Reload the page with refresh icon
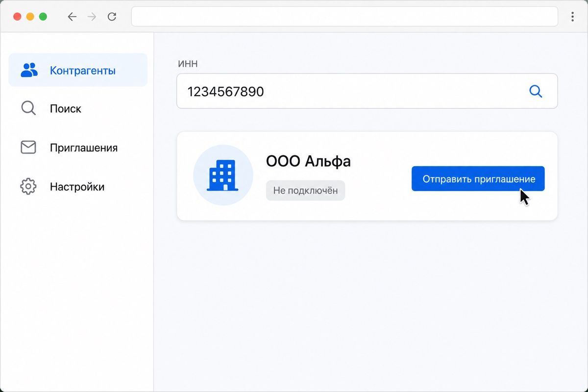 click(112, 17)
